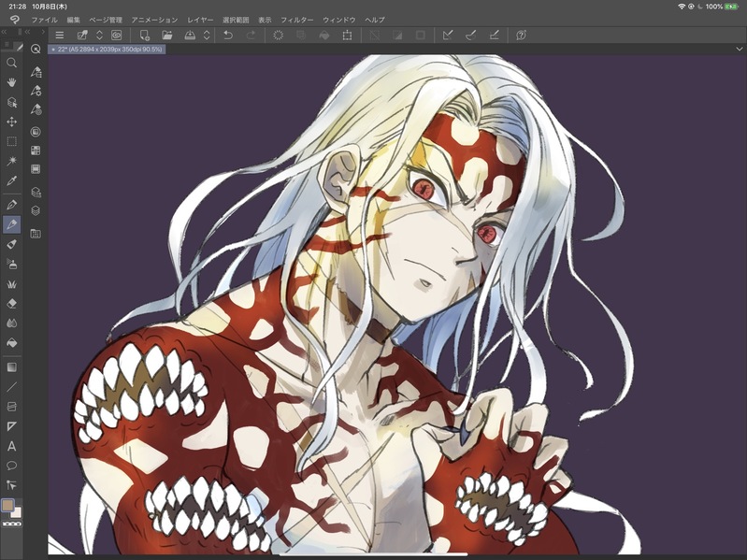Select the main drawing color swatch
The height and width of the screenshot is (560, 747).
click(x=7, y=505)
